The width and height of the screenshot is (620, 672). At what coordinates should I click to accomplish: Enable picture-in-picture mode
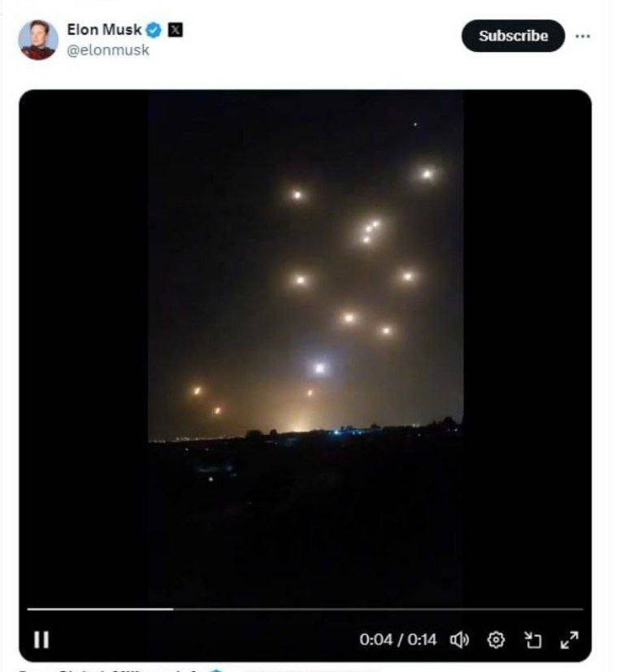click(x=532, y=639)
